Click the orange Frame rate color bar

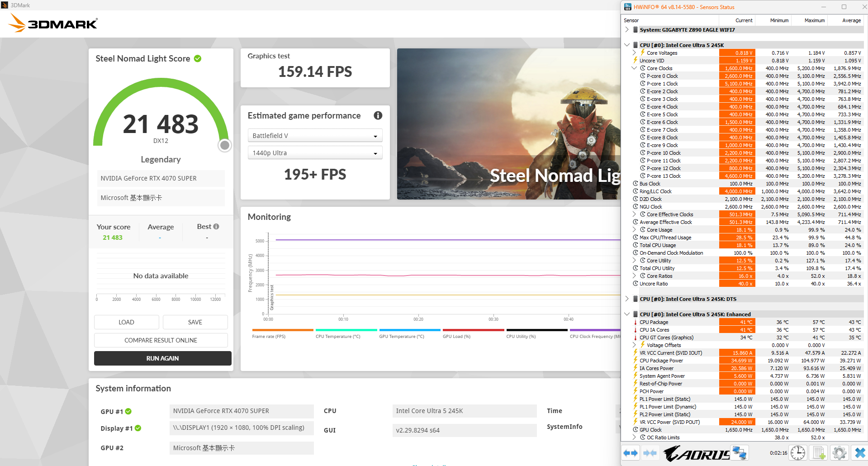click(283, 330)
